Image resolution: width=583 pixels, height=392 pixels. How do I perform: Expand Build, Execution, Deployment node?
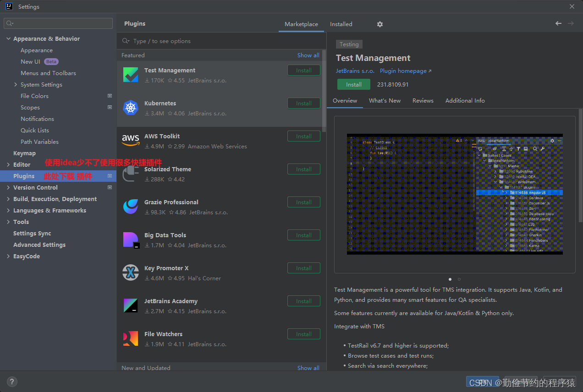click(x=8, y=199)
